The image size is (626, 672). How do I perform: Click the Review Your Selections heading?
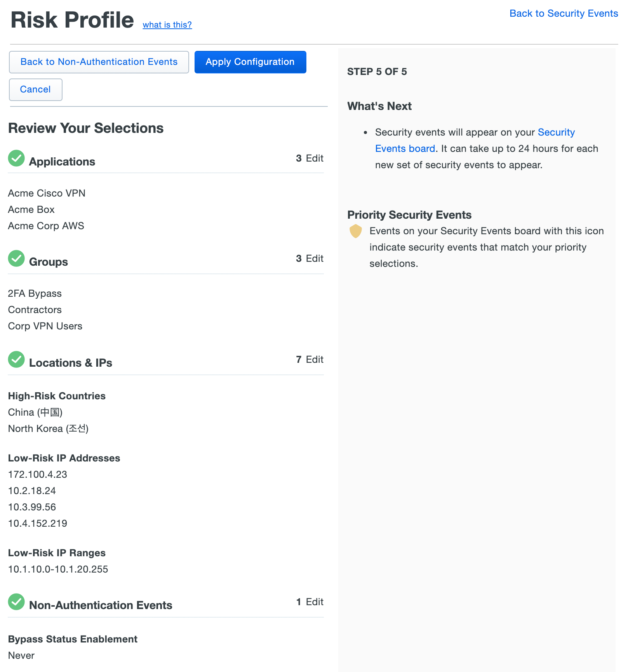tap(86, 128)
